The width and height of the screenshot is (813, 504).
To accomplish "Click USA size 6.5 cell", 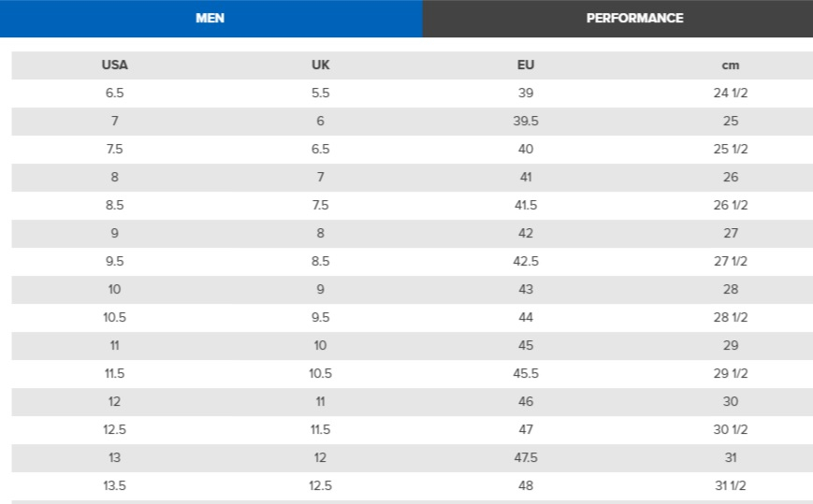I will point(114,94).
